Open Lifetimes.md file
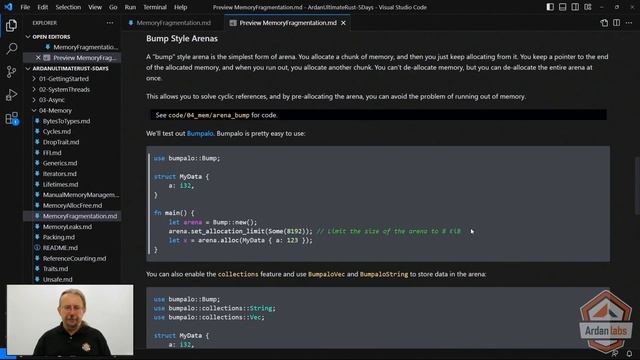This screenshot has height=360, width=640. click(60, 184)
